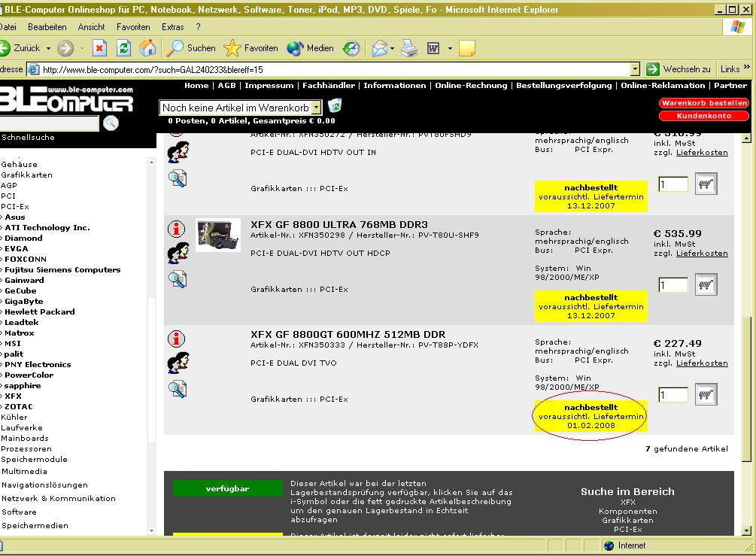
Task: Click the XFX 8800 ULTRA product thumbnail
Action: (218, 235)
